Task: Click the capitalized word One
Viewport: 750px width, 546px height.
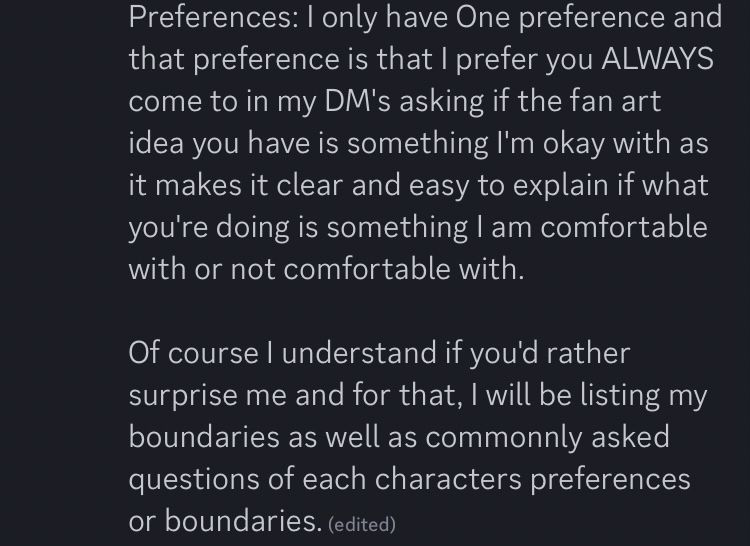Action: click(x=483, y=17)
